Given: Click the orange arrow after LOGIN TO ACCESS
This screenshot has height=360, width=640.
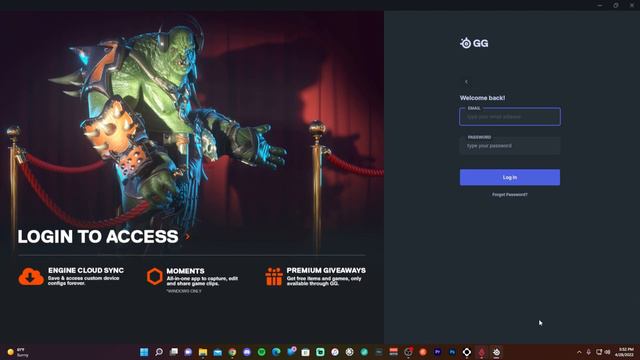Looking at the screenshot, I should tap(187, 236).
